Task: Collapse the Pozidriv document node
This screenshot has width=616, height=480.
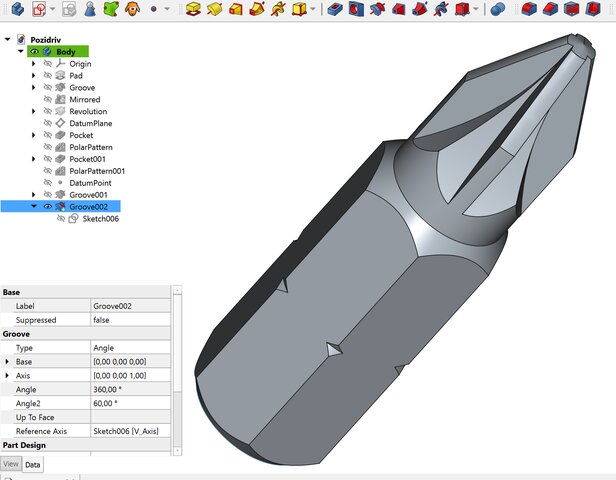Action: pyautogui.click(x=7, y=39)
